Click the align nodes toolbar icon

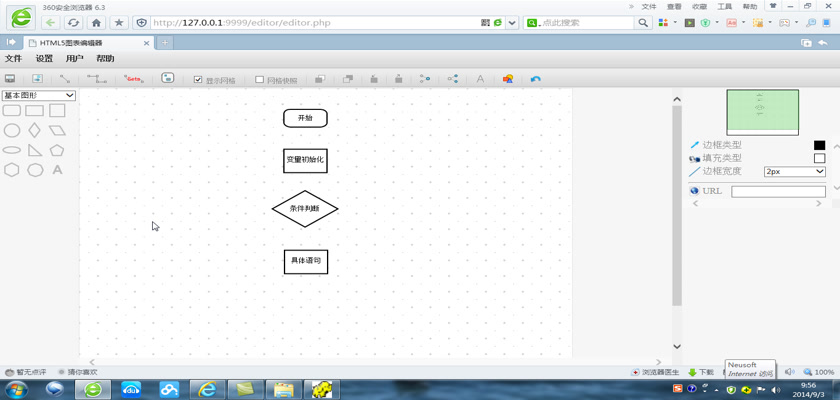point(425,79)
